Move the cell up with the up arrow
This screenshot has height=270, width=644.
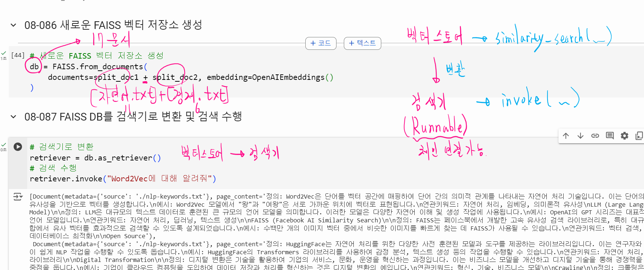pos(566,136)
